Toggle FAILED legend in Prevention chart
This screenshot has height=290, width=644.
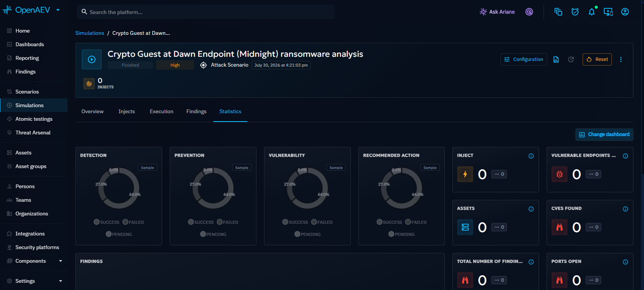coord(228,222)
